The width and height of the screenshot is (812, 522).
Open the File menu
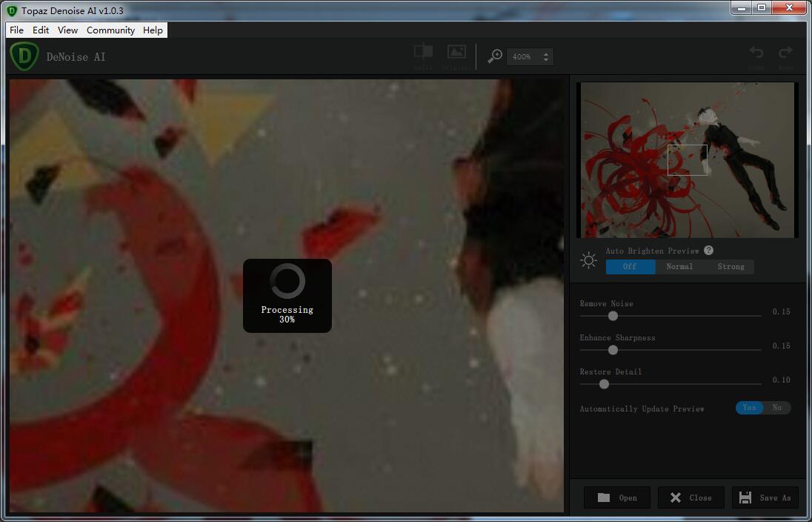click(16, 30)
